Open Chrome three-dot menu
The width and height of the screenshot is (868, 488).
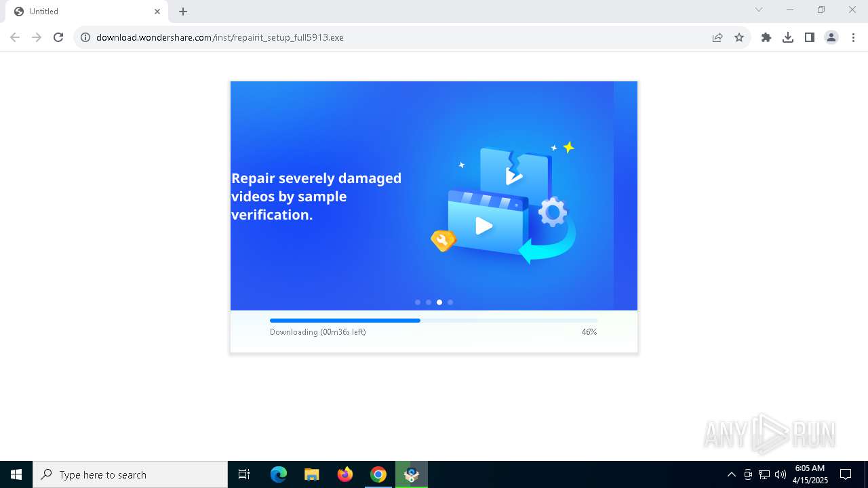853,37
